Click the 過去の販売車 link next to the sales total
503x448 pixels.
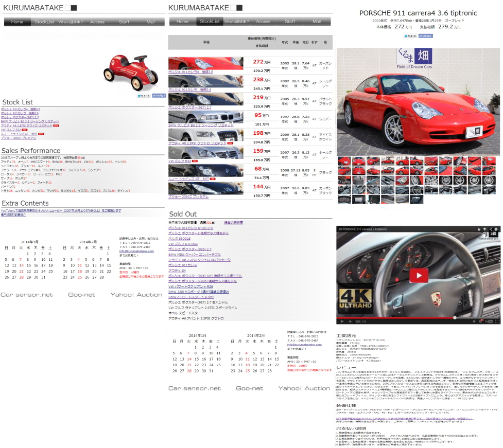point(234,223)
